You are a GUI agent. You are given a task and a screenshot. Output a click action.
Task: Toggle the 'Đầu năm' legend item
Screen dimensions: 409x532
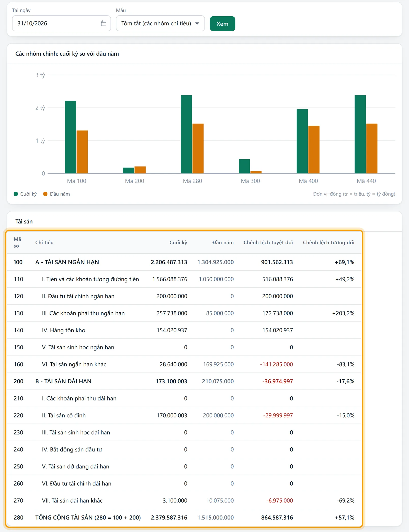[x=56, y=194]
